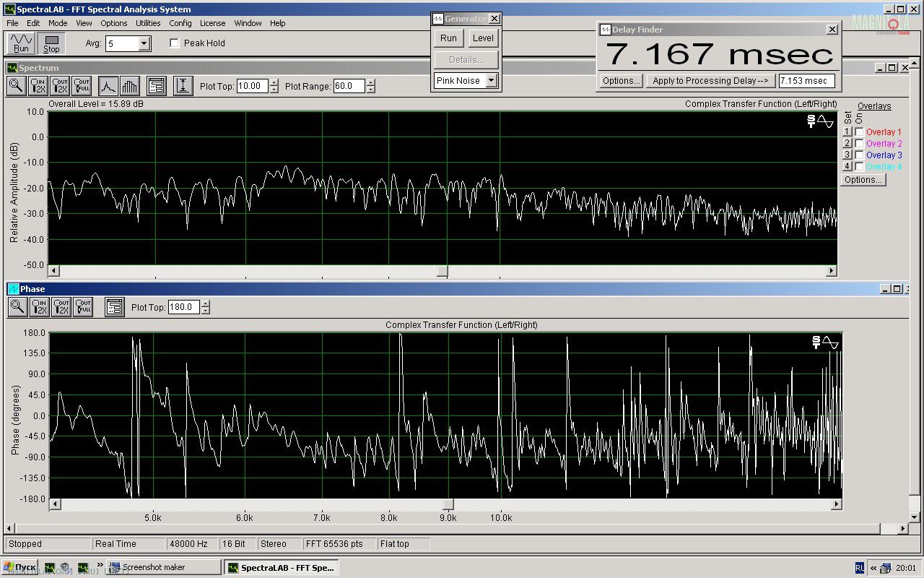
Task: Click Zoom Out 2X in Phase toolbar
Action: coord(61,307)
